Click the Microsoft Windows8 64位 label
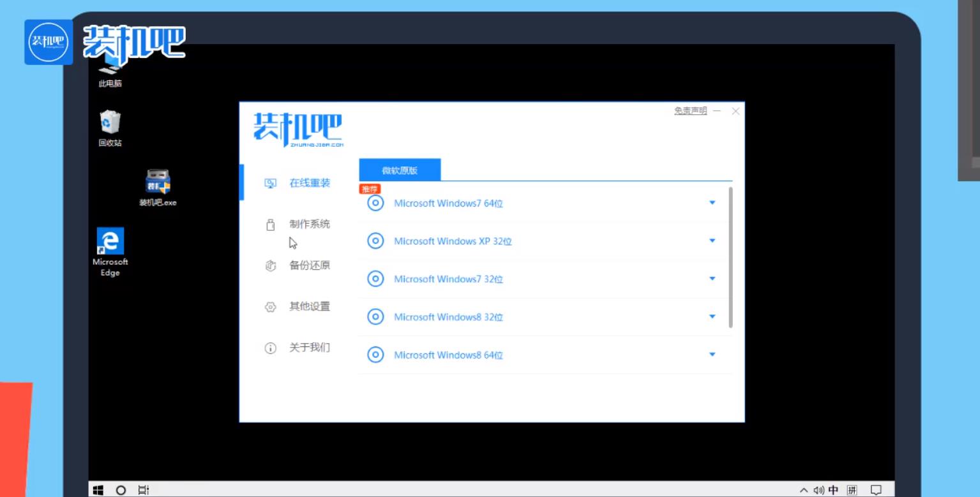The image size is (980, 497). pyautogui.click(x=448, y=355)
